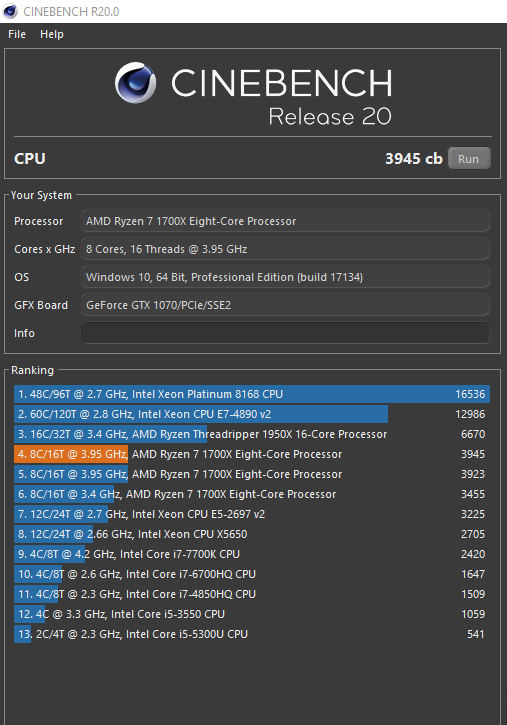
Task: Select Xeon E5-2697 v2 ranking row
Action: click(252, 514)
